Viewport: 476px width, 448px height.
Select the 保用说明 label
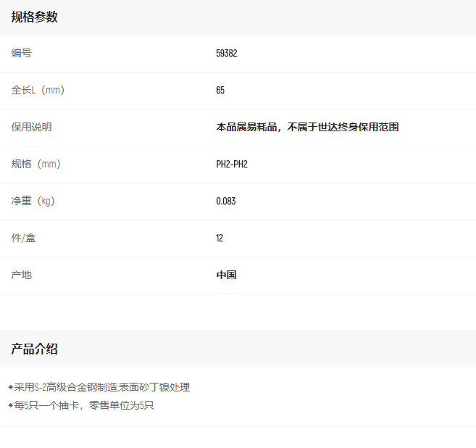coord(32,128)
